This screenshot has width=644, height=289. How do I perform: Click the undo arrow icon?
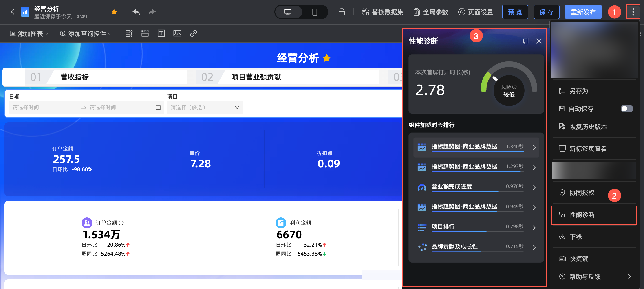pyautogui.click(x=136, y=12)
